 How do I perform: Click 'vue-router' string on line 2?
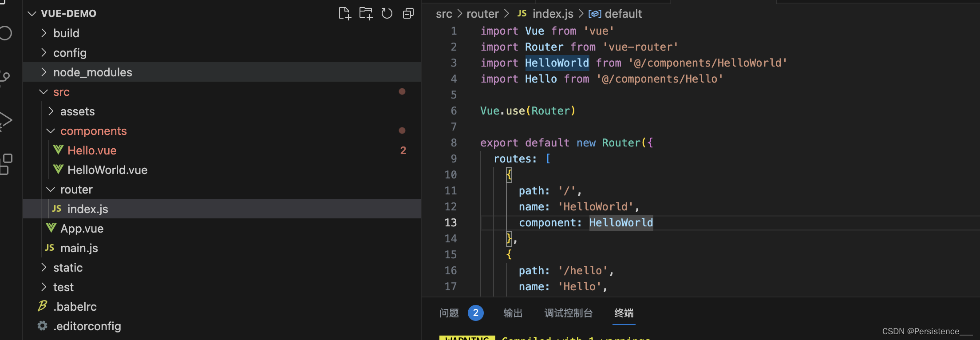click(640, 47)
